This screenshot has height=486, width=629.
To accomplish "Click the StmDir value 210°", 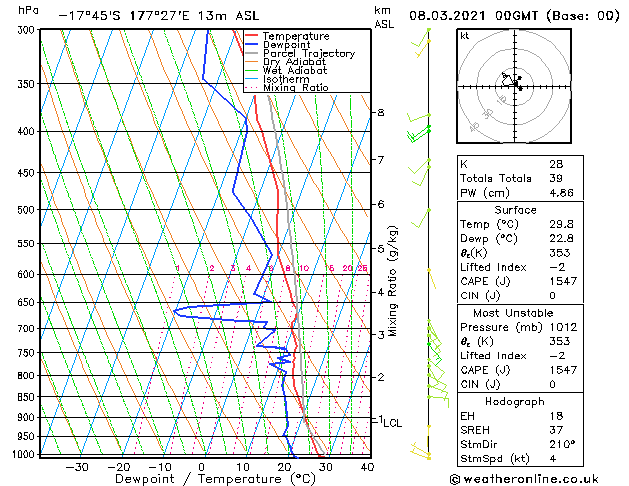I will pyautogui.click(x=562, y=445).
